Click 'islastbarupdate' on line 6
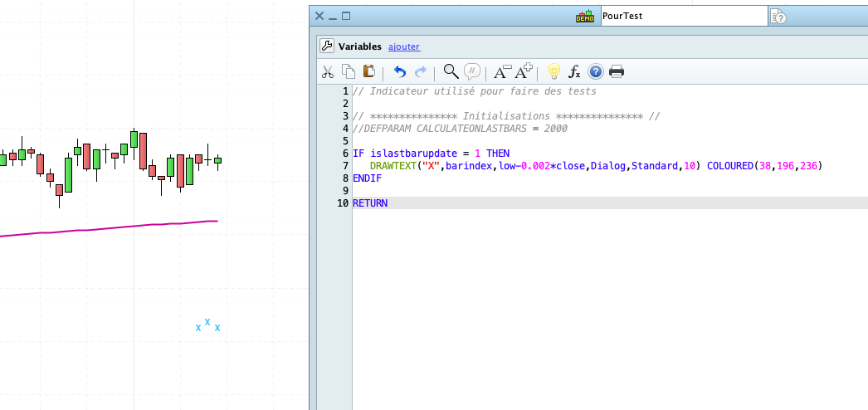This screenshot has width=868, height=410. coord(413,154)
